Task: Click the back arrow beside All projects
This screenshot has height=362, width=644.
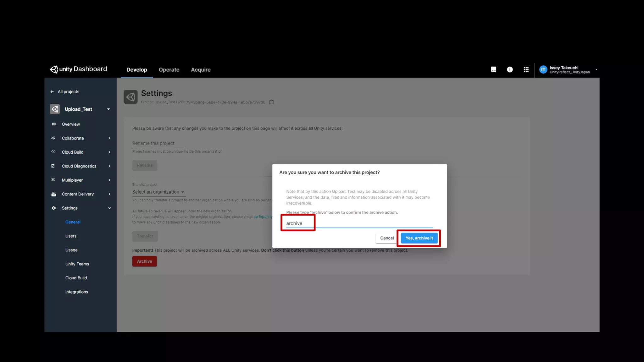Action: [52, 92]
